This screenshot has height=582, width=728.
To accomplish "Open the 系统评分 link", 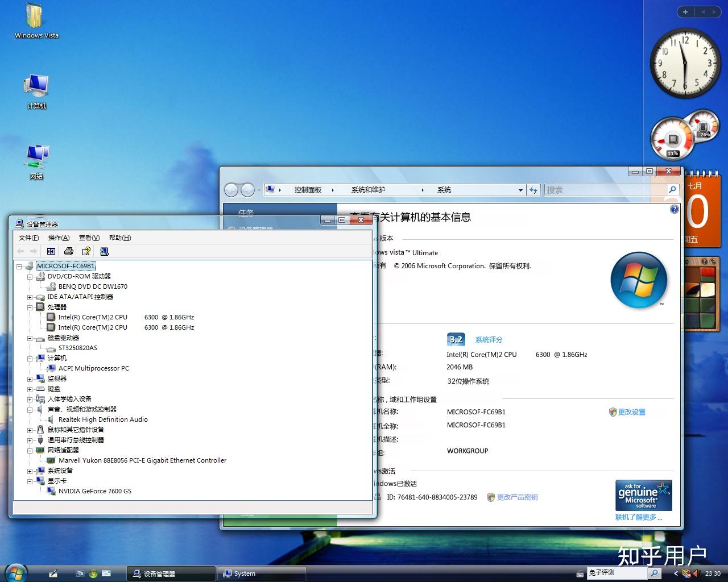I will point(489,340).
